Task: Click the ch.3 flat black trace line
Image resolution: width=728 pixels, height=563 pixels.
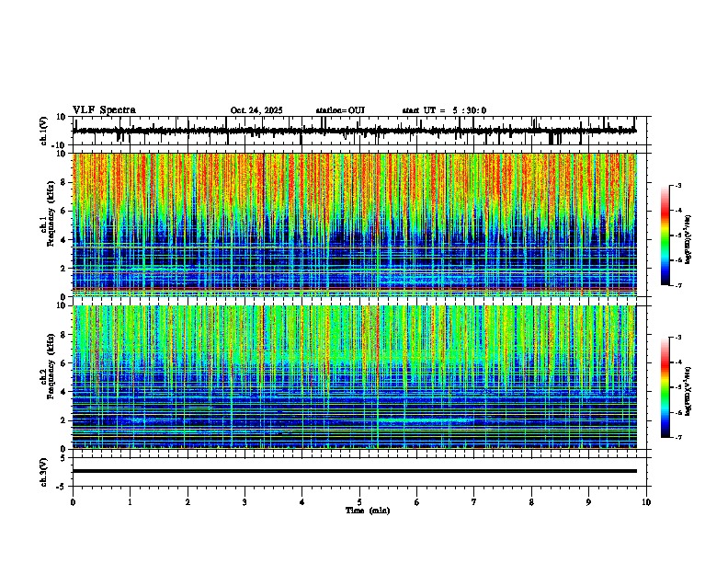Action: pos(355,471)
